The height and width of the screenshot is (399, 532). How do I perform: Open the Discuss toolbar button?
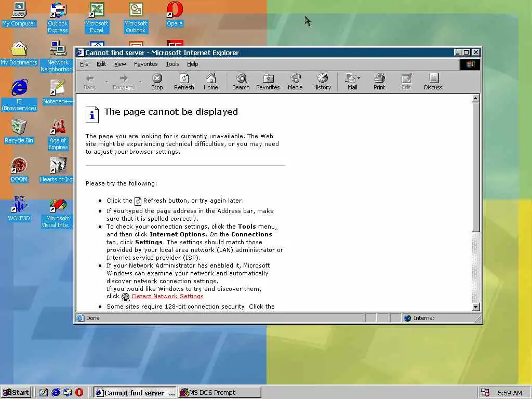pyautogui.click(x=433, y=82)
